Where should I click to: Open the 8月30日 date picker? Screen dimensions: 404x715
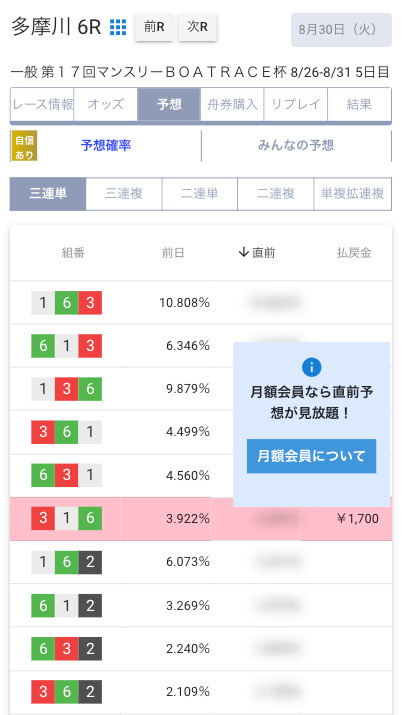341,30
